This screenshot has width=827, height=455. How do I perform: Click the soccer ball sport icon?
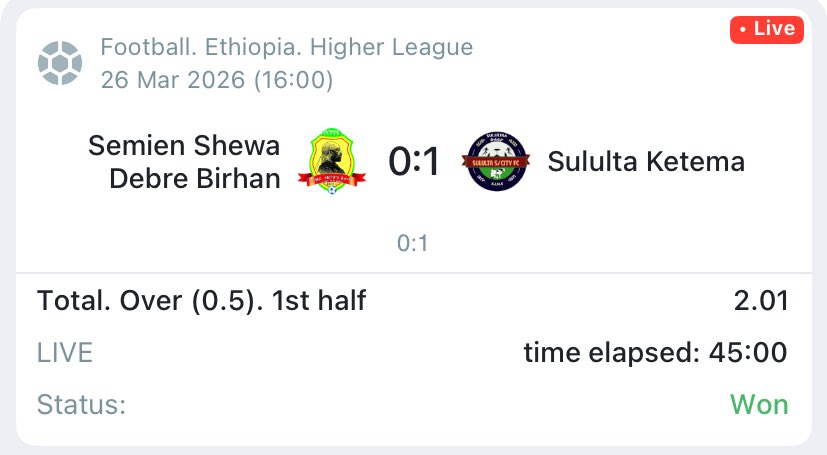pyautogui.click(x=59, y=63)
